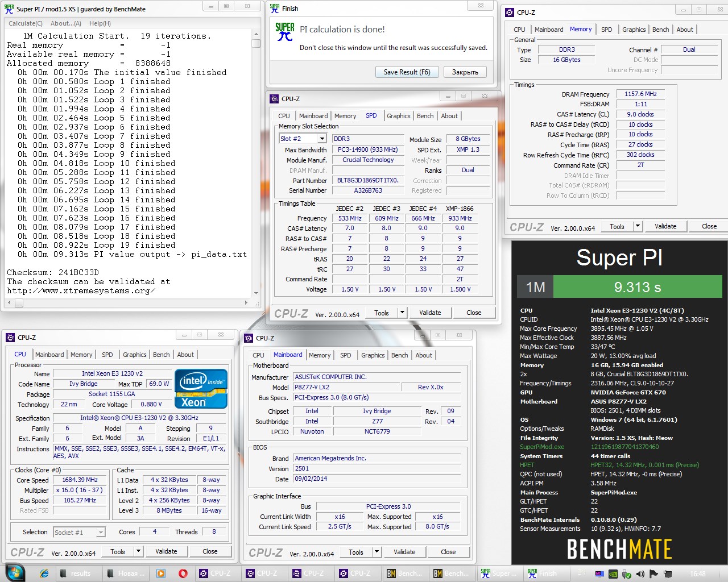Click Super PI horizontal scrollbar thumb

19,303
